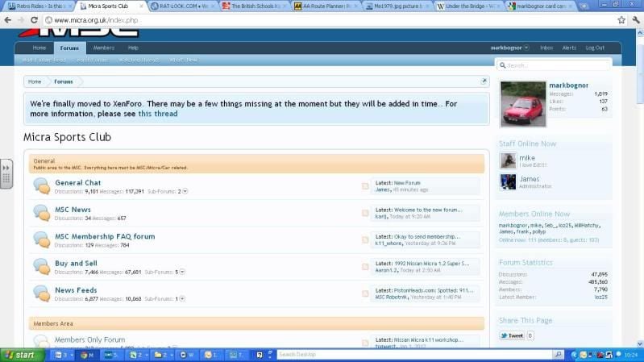The image size is (644, 362).
Task: Open the Home navigation tab
Action: point(39,48)
